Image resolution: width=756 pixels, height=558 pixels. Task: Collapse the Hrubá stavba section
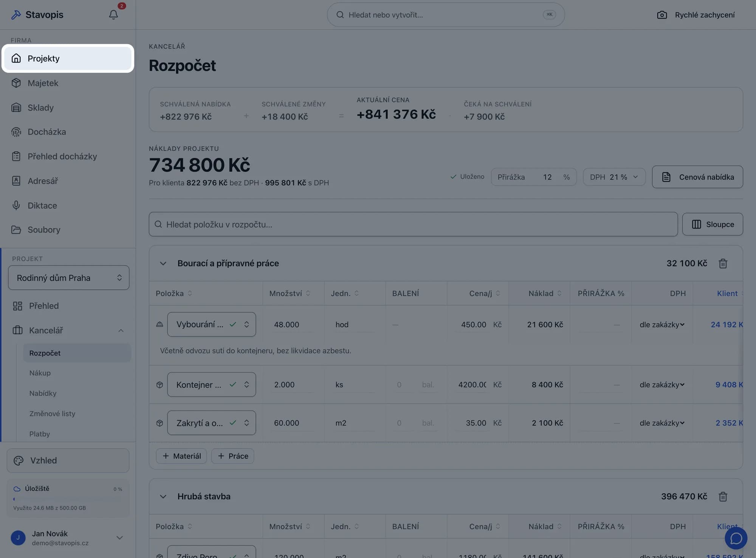pos(163,496)
